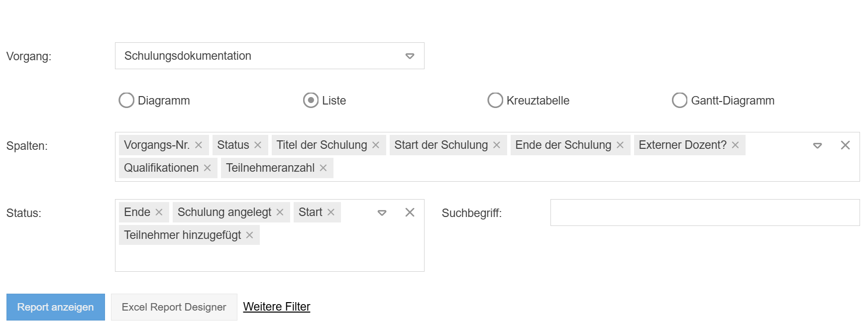Select the Diagramm radio option
868x328 pixels.
point(126,100)
